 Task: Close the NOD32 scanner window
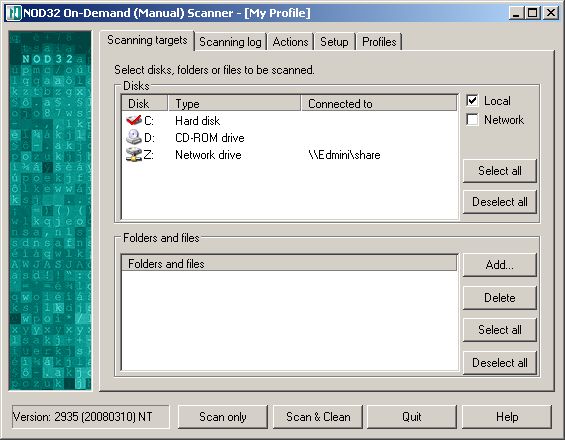point(551,13)
